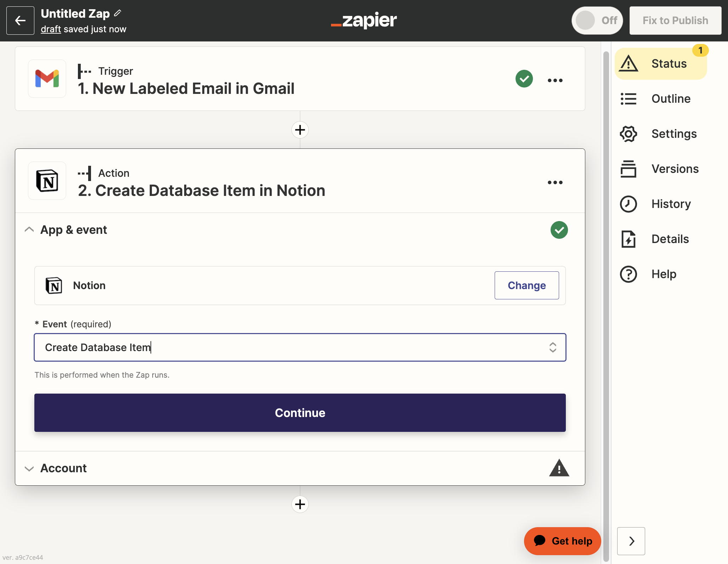Viewport: 728px width, 564px height.
Task: Collapse the right sidebar with chevron
Action: point(631,541)
